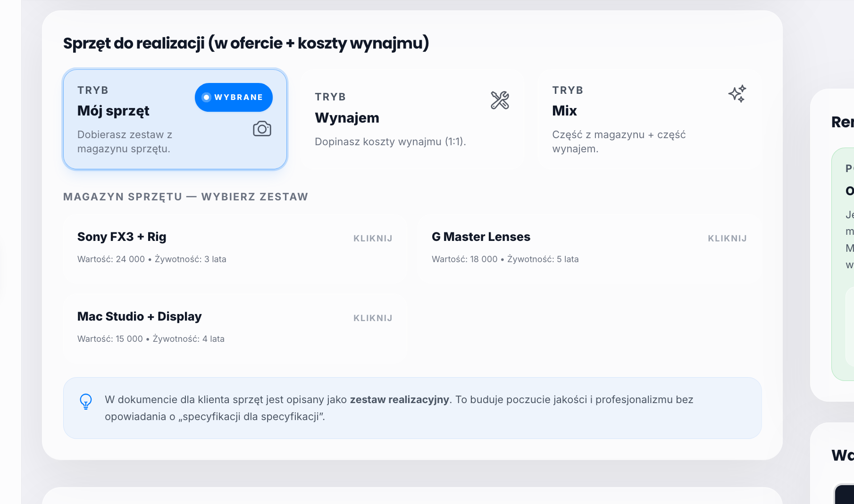
Task: Choose the Mac Studio + Display set
Action: [x=235, y=328]
